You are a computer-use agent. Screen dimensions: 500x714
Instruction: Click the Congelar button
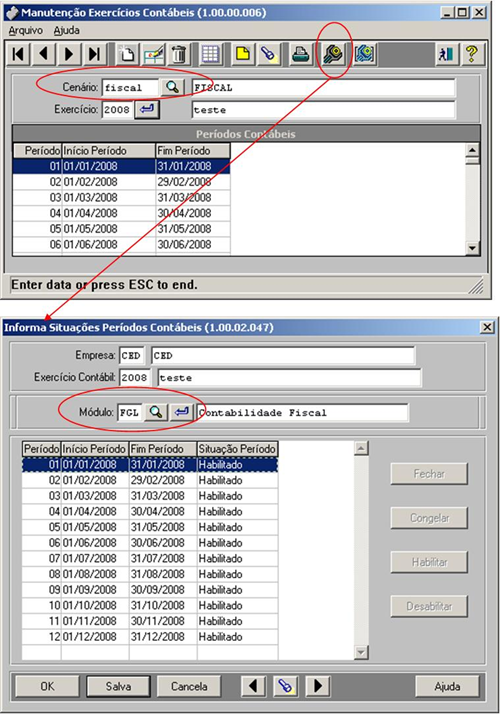click(429, 518)
